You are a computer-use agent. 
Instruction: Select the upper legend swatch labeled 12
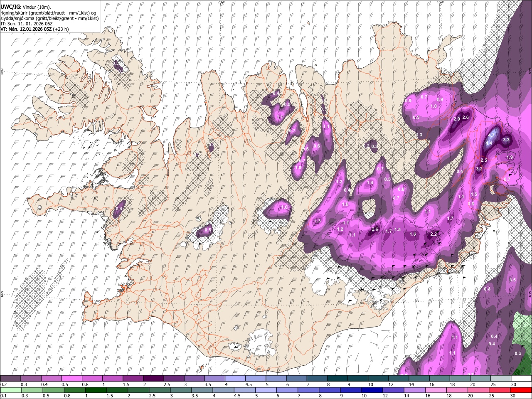pyautogui.click(x=399, y=379)
